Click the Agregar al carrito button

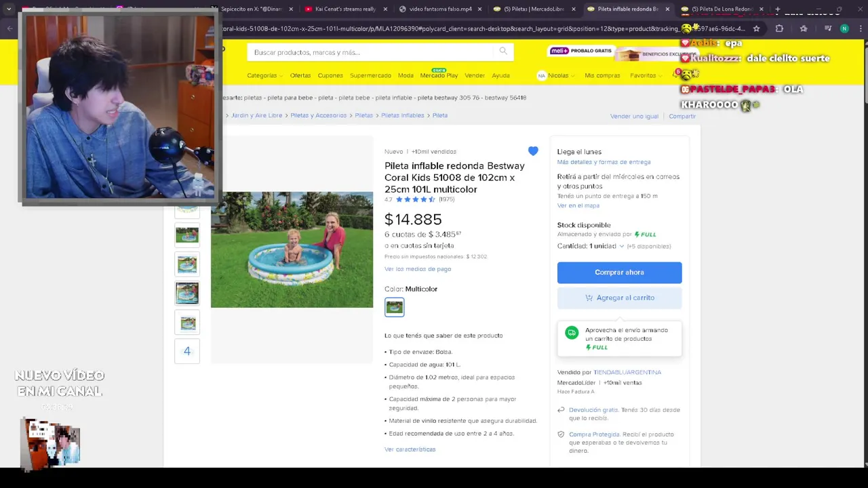pos(619,298)
